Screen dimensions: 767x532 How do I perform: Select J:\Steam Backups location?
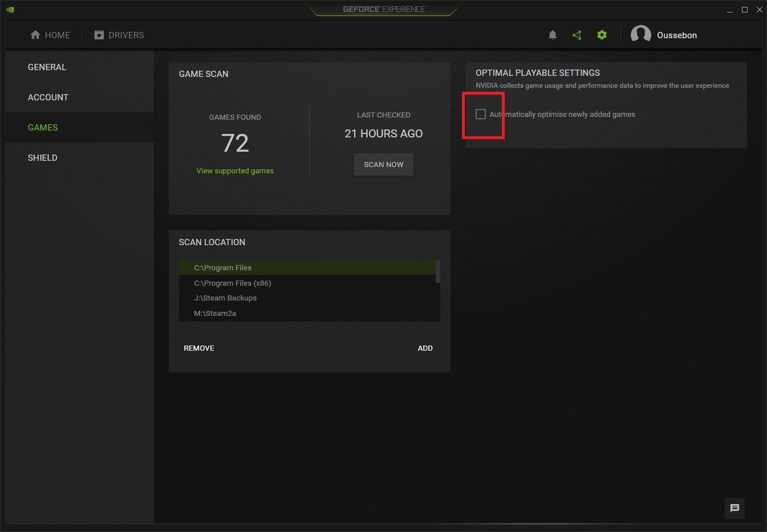click(x=307, y=298)
